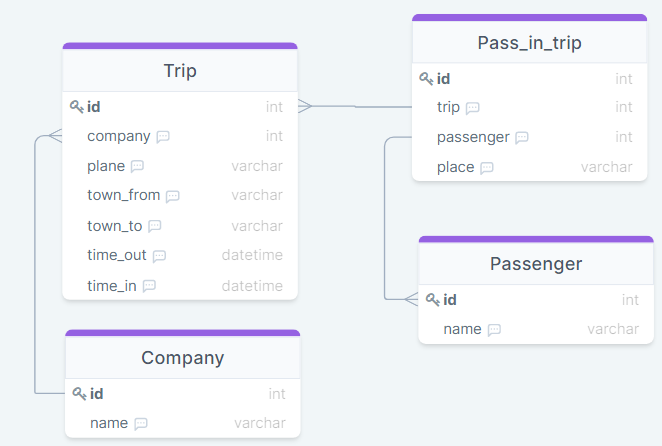Open the comment icon beside time_out
Screen dimensions: 662x446
tap(159, 257)
